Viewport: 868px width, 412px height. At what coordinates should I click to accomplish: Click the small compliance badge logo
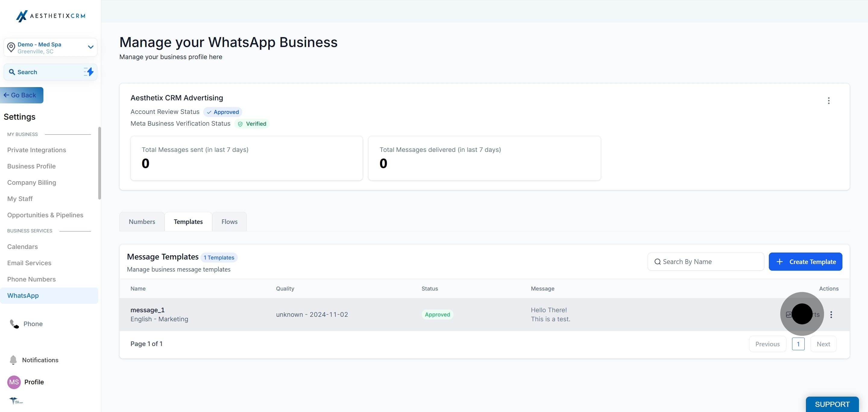[15, 401]
